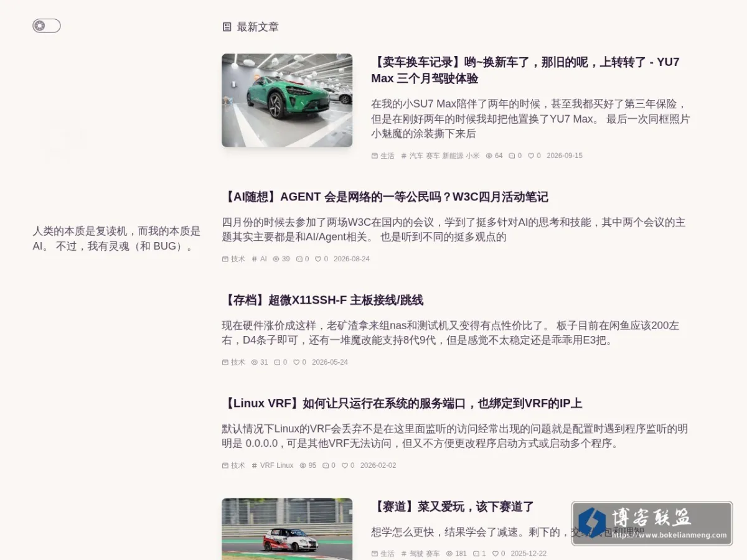Click the eye views icon showing 181
This screenshot has height=560, width=747.
point(449,554)
